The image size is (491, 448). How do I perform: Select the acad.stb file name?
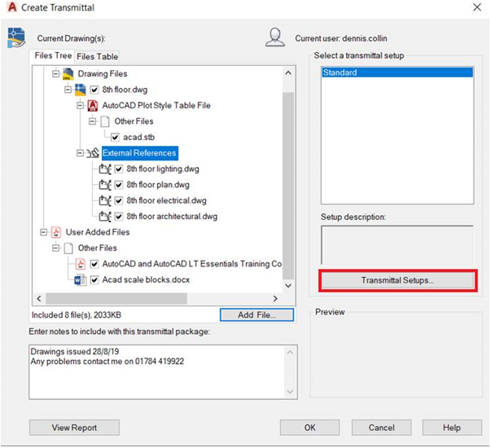[138, 137]
